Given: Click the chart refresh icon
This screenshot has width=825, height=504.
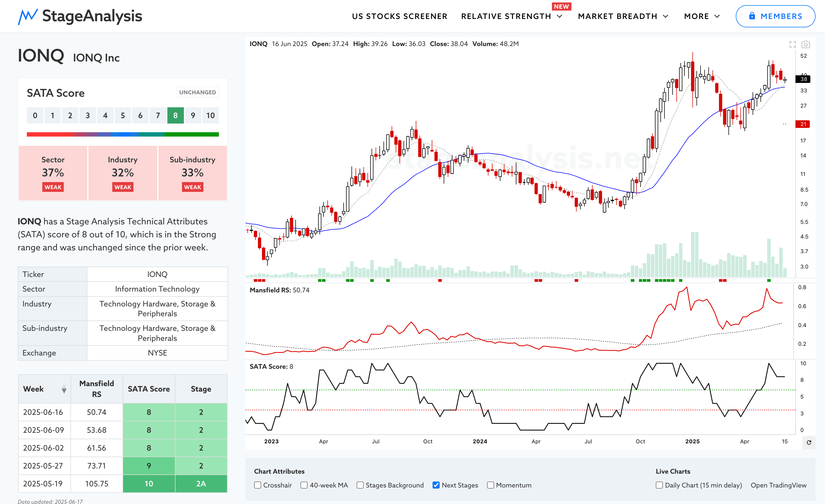Looking at the screenshot, I should [809, 442].
